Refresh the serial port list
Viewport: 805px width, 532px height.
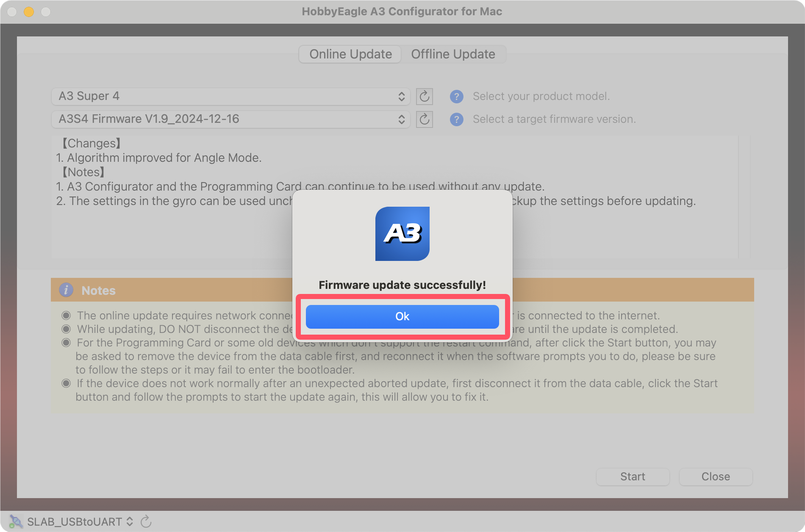coord(146,521)
